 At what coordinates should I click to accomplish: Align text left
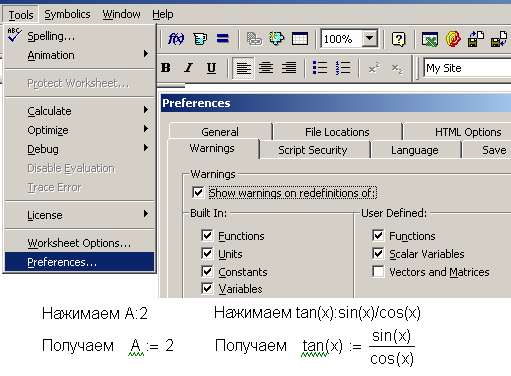(x=244, y=68)
